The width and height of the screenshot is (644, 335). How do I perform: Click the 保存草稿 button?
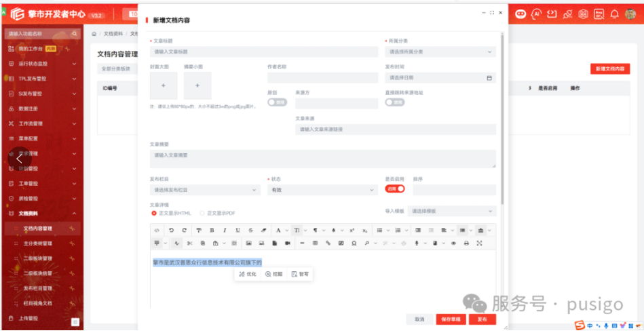451,319
